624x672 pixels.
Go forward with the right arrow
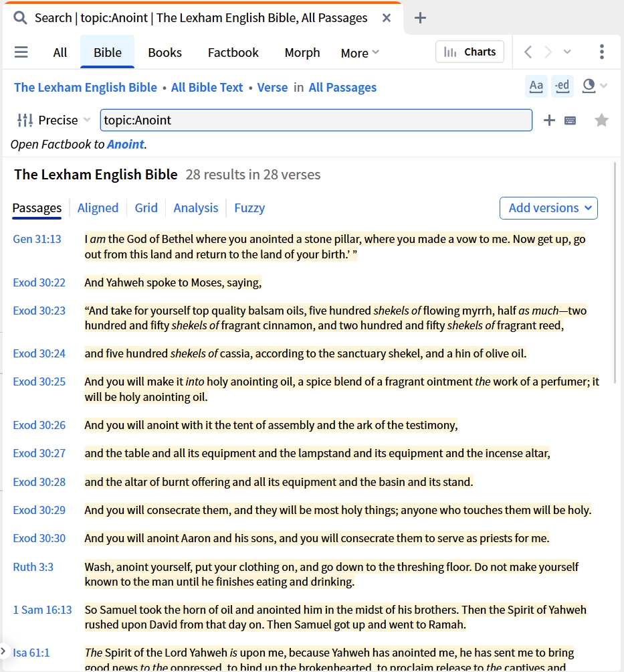click(548, 52)
